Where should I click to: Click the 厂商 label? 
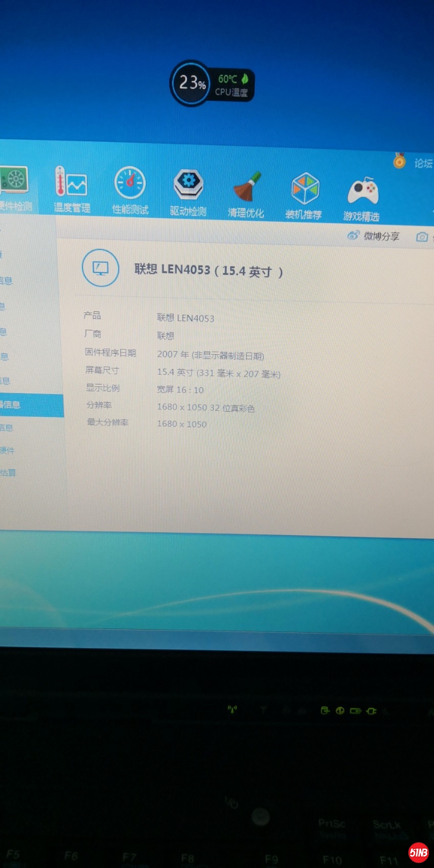(93, 333)
